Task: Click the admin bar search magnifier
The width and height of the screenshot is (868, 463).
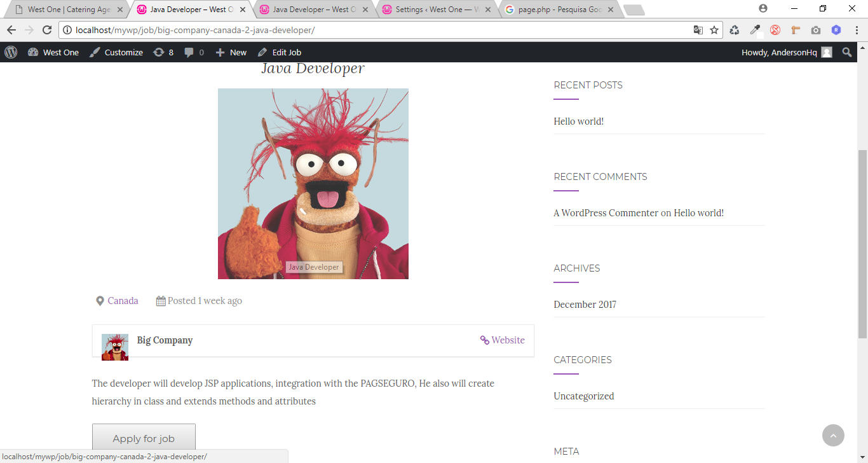Action: 846,52
